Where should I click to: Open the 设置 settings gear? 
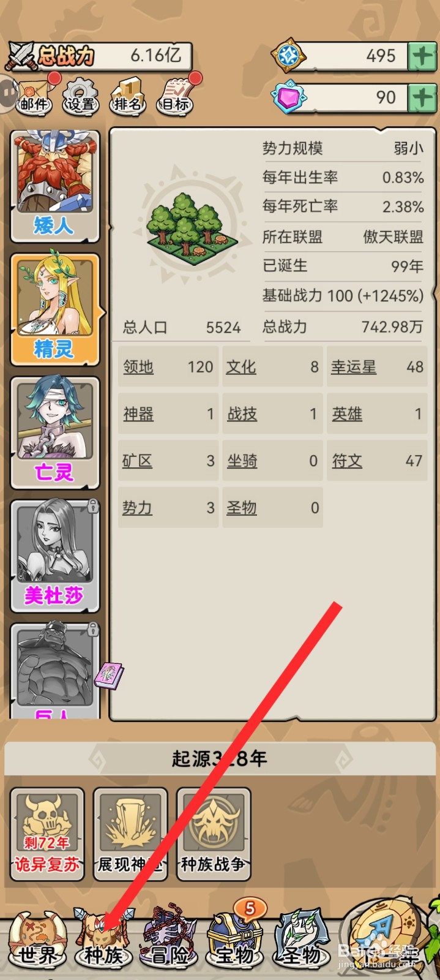point(81,96)
